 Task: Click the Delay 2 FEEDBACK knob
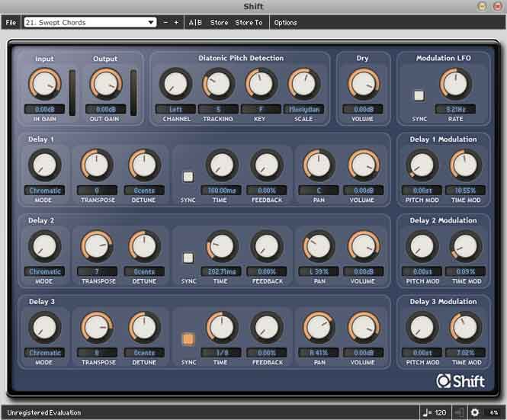[x=267, y=246]
